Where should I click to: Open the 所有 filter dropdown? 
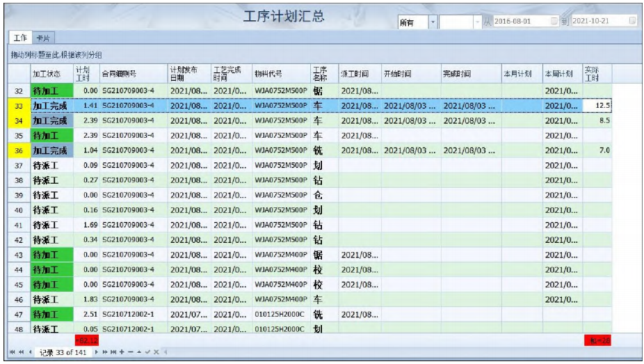[433, 22]
